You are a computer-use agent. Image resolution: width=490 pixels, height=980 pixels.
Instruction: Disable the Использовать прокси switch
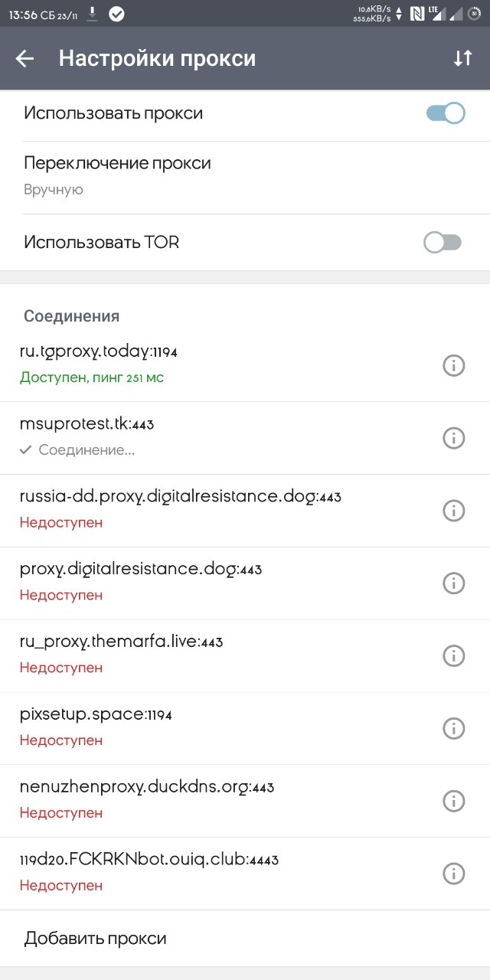[446, 113]
